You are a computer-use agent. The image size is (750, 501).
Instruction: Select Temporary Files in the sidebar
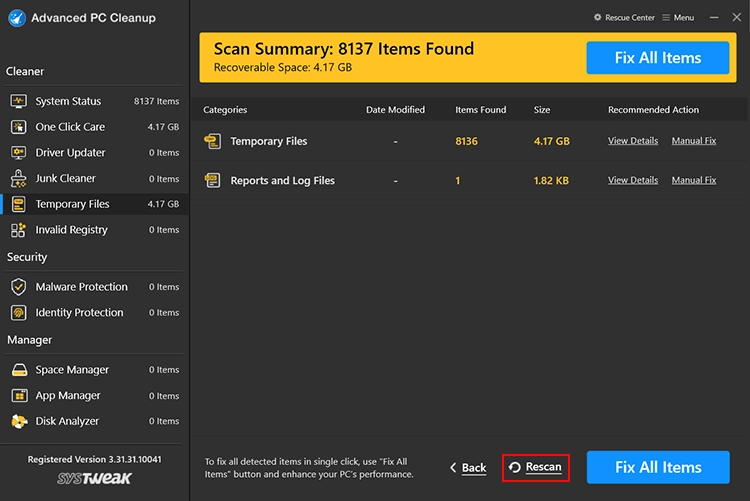pyautogui.click(x=72, y=204)
